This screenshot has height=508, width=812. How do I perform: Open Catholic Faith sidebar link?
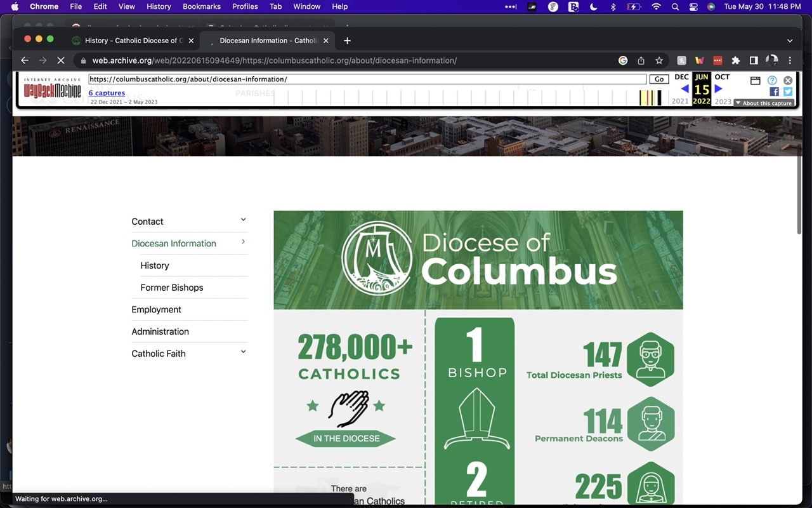pyautogui.click(x=159, y=354)
